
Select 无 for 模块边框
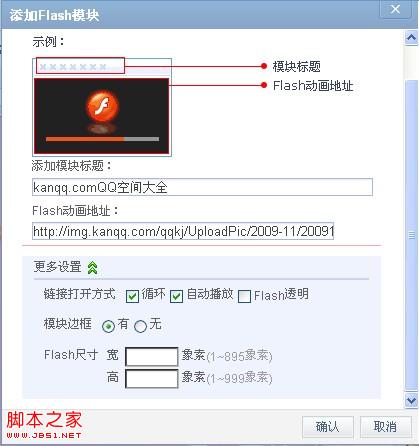coord(140,326)
